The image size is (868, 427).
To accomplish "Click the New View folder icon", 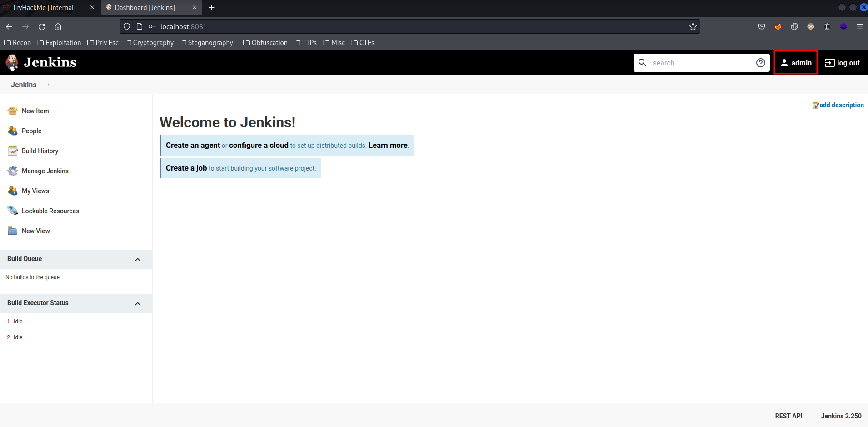I will 13,231.
